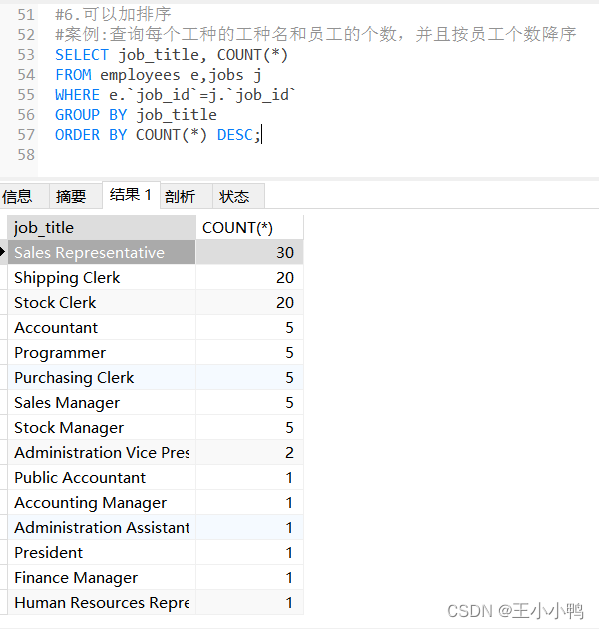599x629 pixels.
Task: Click the current-row arrow indicator
Action: pyautogui.click(x=2, y=252)
